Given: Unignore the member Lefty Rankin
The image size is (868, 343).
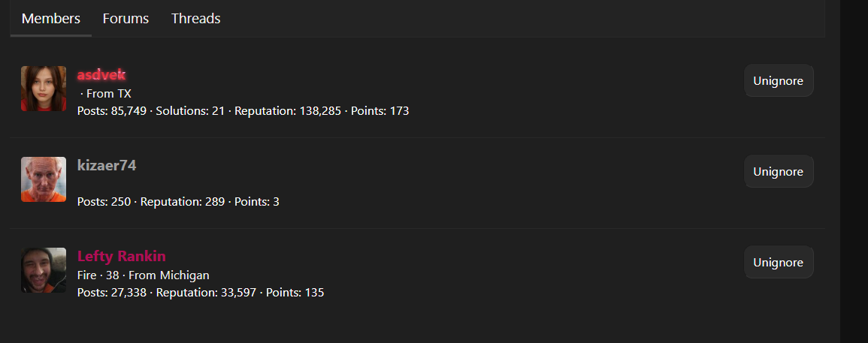Looking at the screenshot, I should click(x=779, y=262).
